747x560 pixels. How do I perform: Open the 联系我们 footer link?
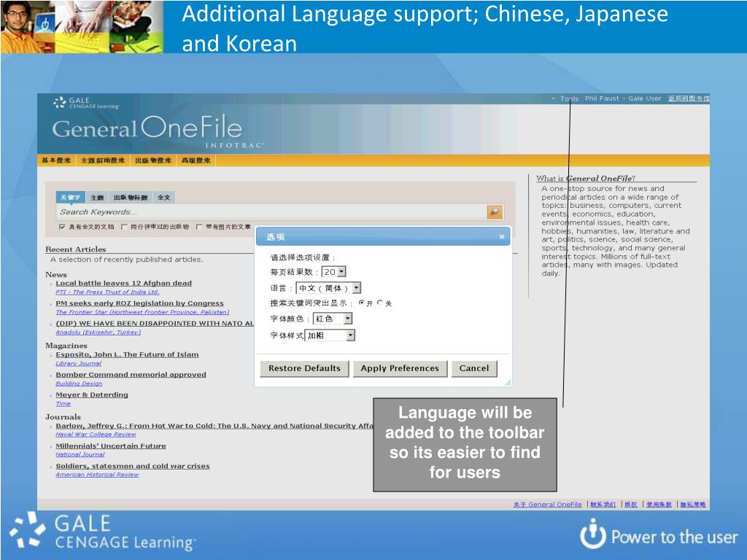coord(603,505)
